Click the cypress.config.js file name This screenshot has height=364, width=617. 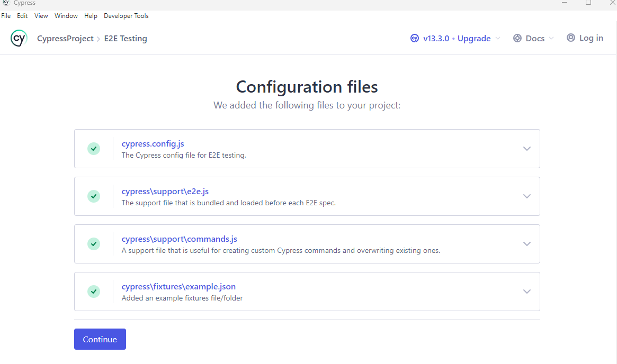coord(153,144)
